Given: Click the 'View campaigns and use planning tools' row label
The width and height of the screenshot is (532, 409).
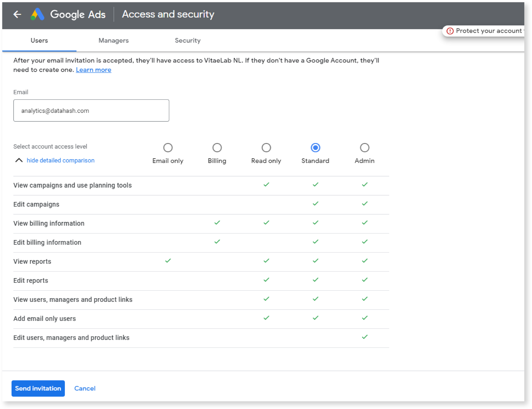Looking at the screenshot, I should click(x=72, y=185).
